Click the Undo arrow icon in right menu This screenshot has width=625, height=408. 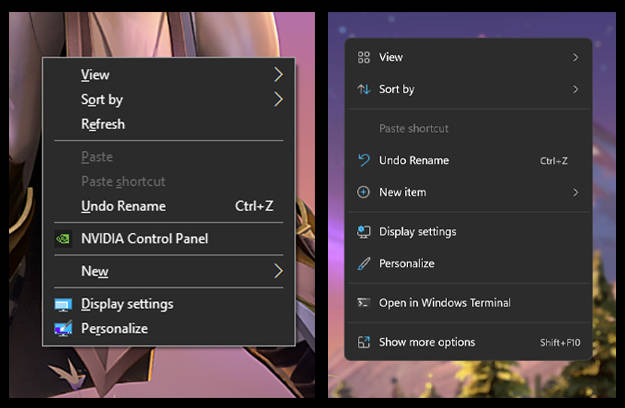(x=364, y=160)
